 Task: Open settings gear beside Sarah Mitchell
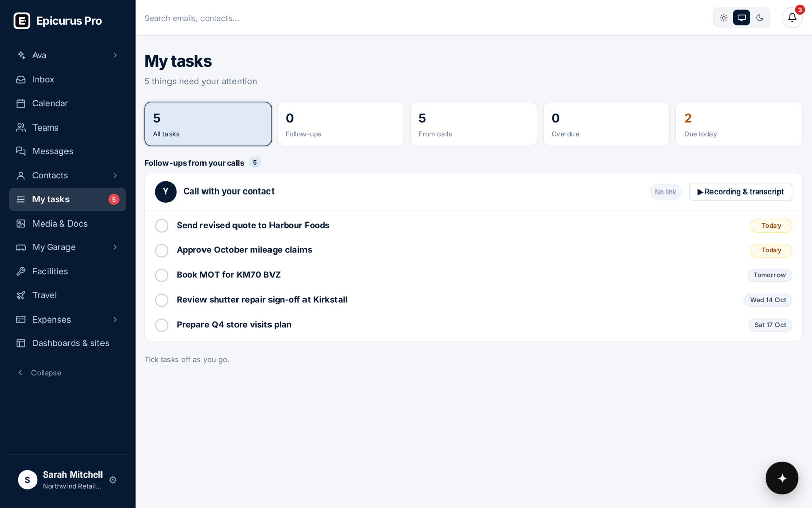(113, 480)
